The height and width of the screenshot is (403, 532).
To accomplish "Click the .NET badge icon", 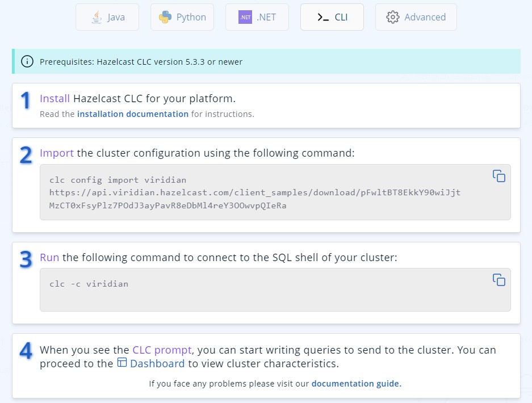I will pyautogui.click(x=244, y=17).
